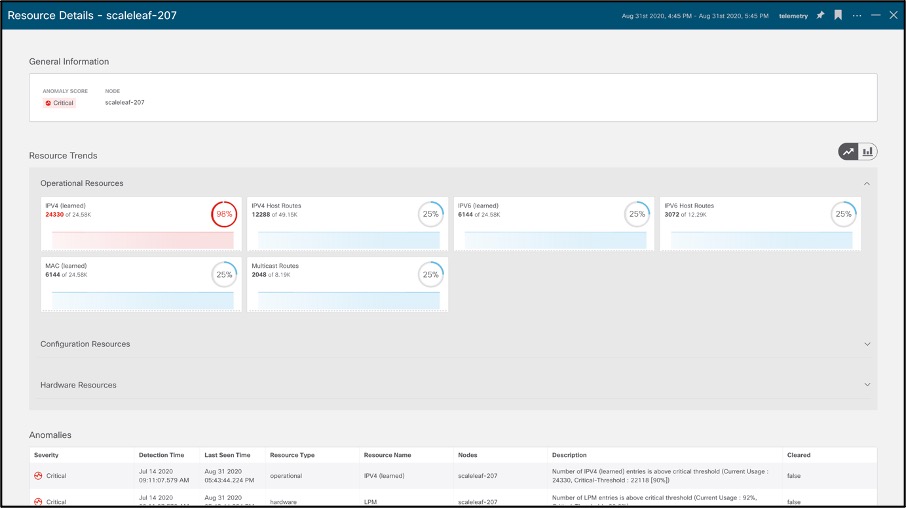Minimize the Resource Details panel
The width and height of the screenshot is (906, 508).
(876, 15)
